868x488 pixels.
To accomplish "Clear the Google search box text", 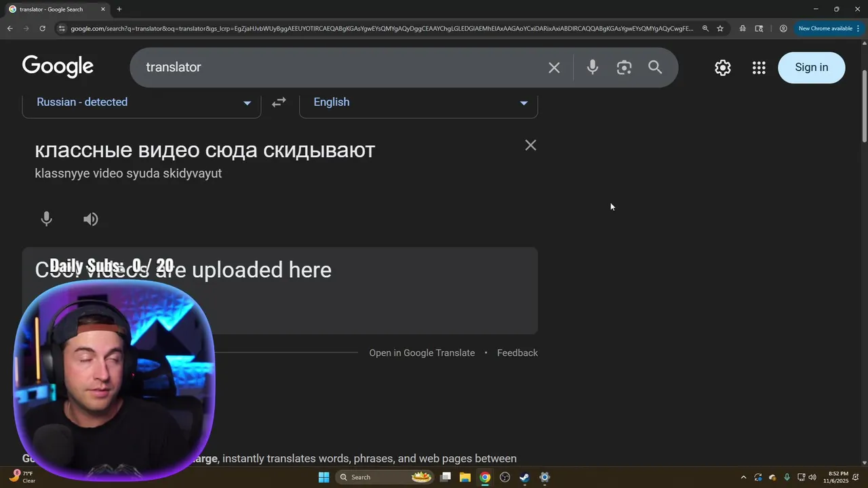I will 554,67.
